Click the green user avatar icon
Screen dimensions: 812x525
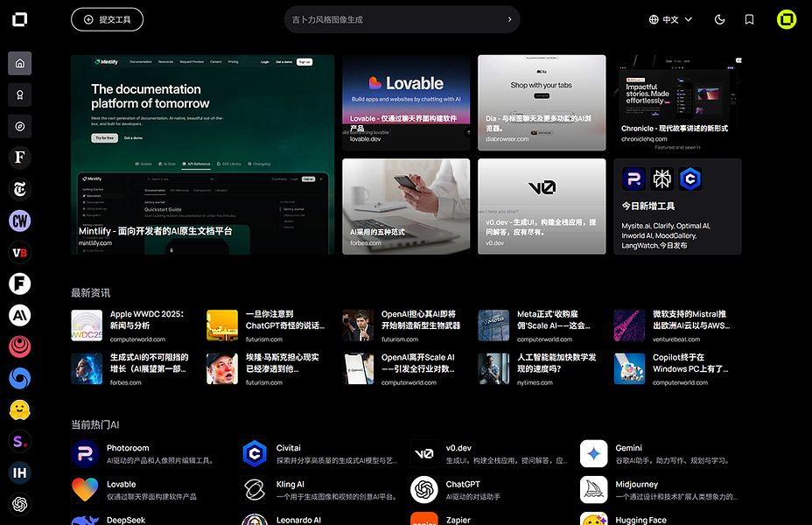(x=787, y=19)
